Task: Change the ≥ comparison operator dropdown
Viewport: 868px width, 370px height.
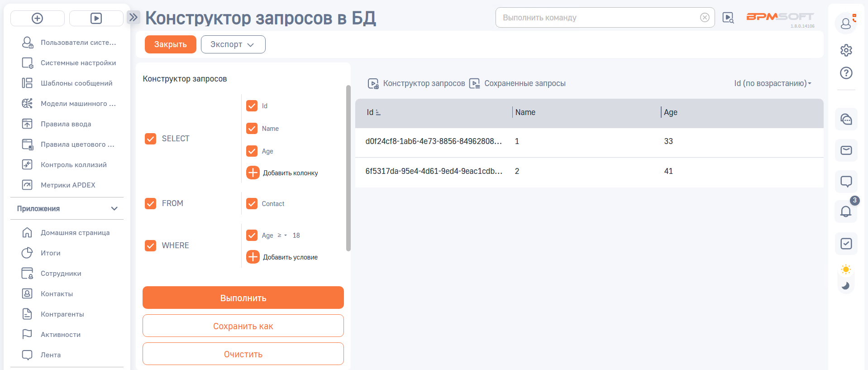Action: click(282, 235)
